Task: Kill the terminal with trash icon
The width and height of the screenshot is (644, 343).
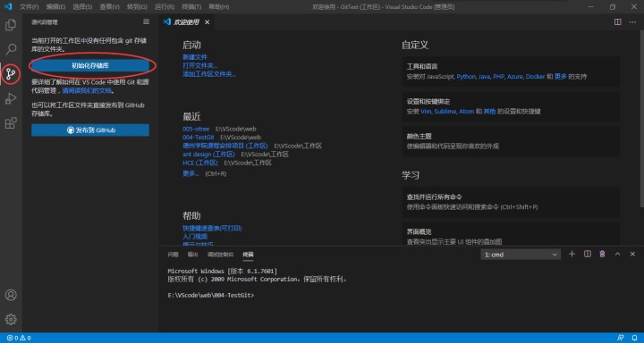Action: (602, 255)
